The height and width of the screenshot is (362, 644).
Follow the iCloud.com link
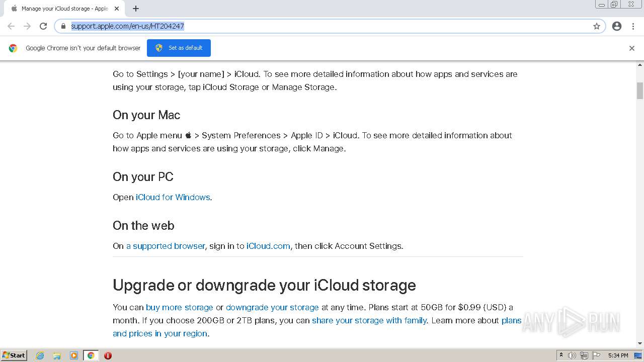point(268,246)
